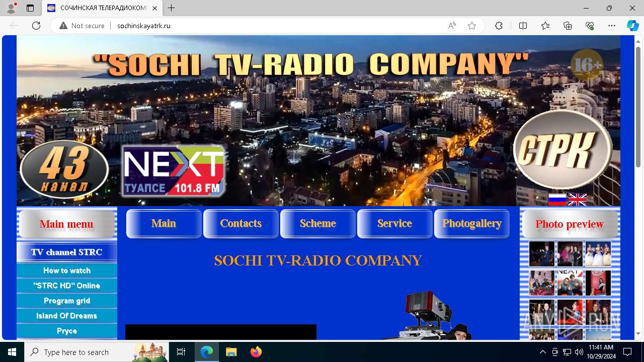Switch site language to British flag
The width and height of the screenshot is (644, 362).
coord(577,200)
